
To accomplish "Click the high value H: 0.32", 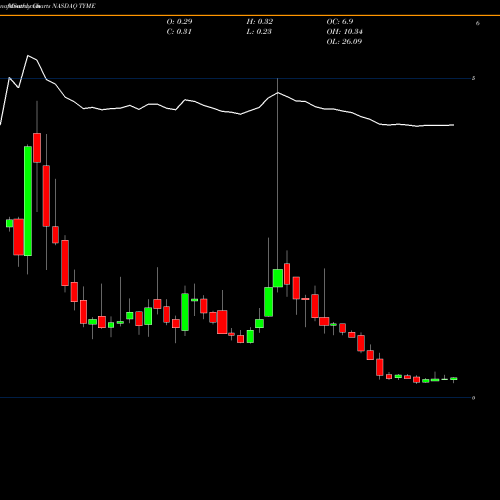I will [x=260, y=22].
